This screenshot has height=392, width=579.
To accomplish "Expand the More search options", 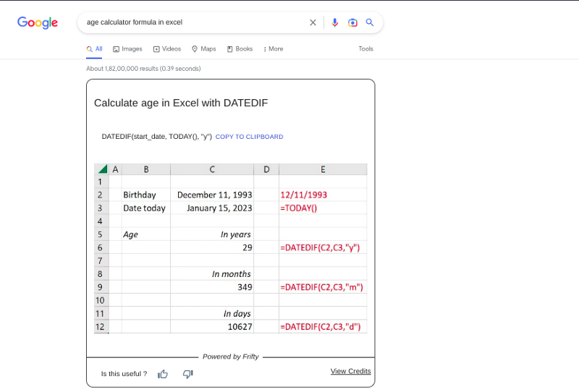I will tap(274, 48).
